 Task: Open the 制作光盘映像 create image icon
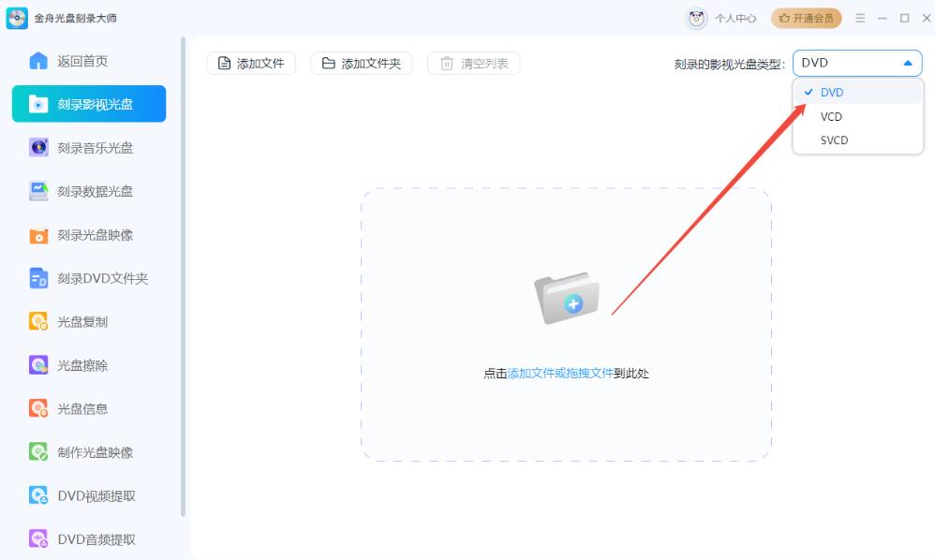click(x=38, y=452)
